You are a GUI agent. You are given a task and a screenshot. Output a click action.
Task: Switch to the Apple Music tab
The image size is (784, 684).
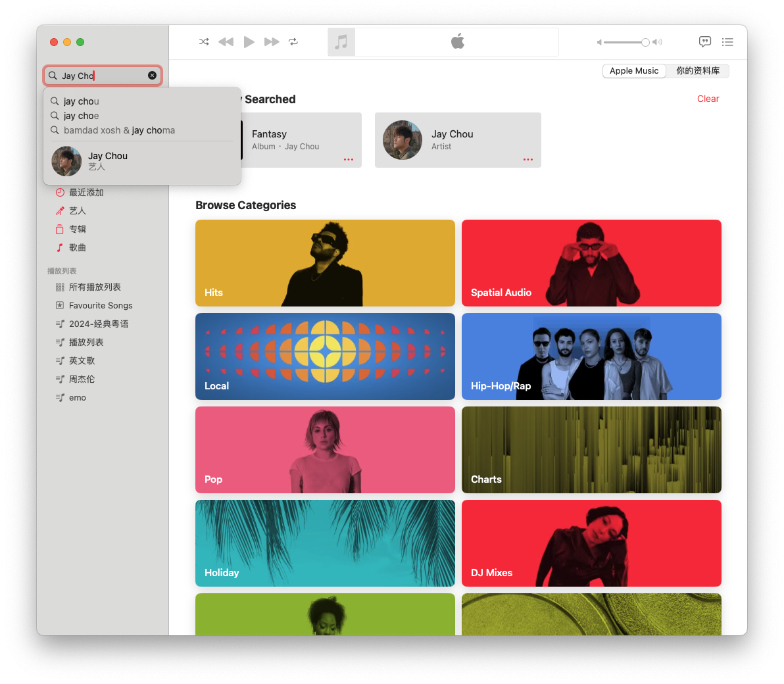634,71
